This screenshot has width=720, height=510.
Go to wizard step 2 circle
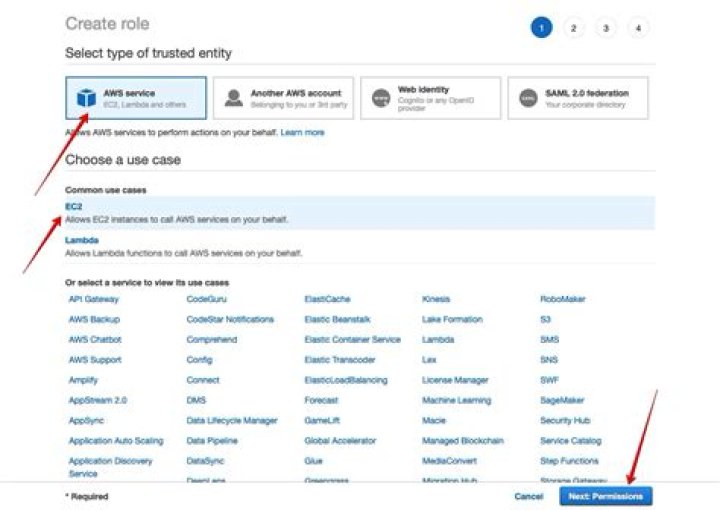(573, 28)
